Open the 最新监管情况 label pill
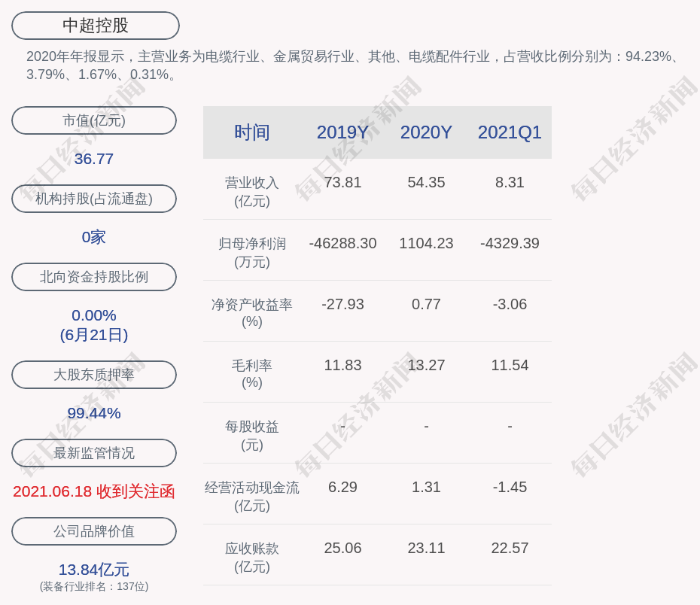 (x=94, y=453)
